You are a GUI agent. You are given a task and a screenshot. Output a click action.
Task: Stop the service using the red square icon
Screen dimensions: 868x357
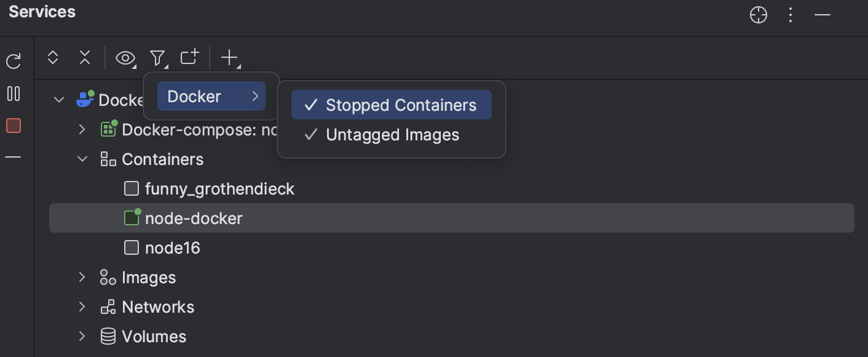(13, 125)
